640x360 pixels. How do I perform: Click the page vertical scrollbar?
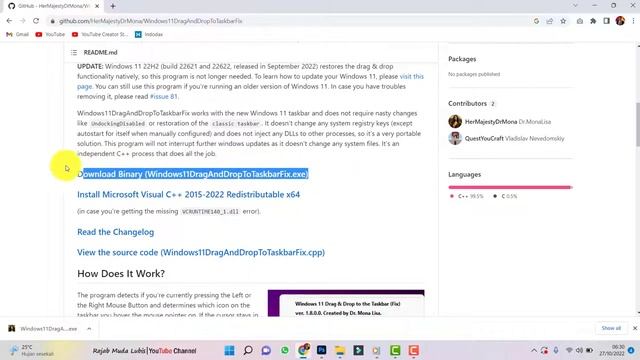tap(637, 124)
